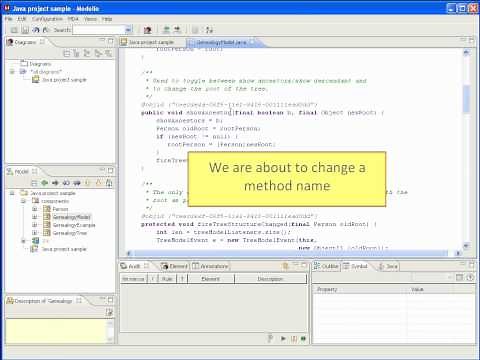Click the last icon in the main toolbar
This screenshot has width=480, height=360.
pyautogui.click(x=209, y=30)
